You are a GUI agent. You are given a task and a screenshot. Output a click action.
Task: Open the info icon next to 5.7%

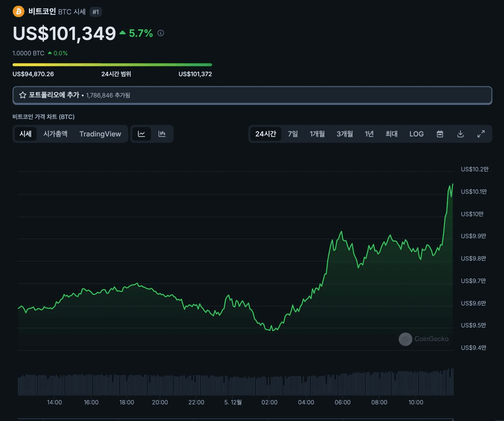pyautogui.click(x=161, y=33)
